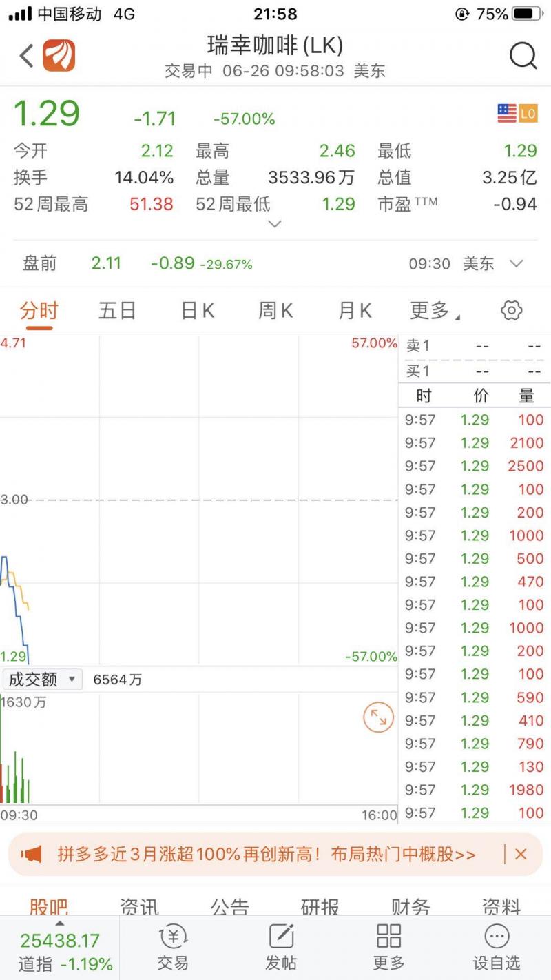Tap the 发帖 post icon
The width and height of the screenshot is (551, 980).
(x=281, y=947)
